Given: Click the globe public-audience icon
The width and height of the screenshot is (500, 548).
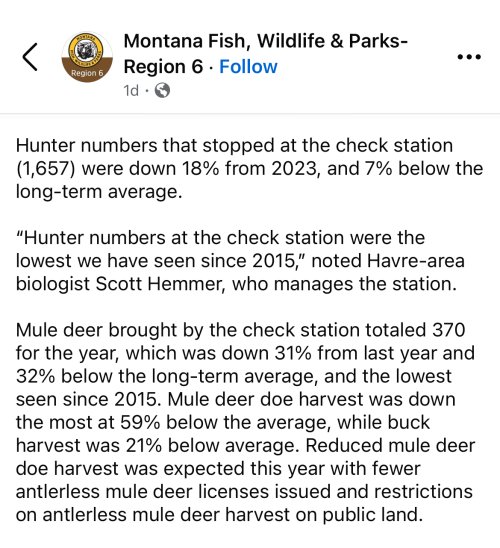Looking at the screenshot, I should point(162,91).
